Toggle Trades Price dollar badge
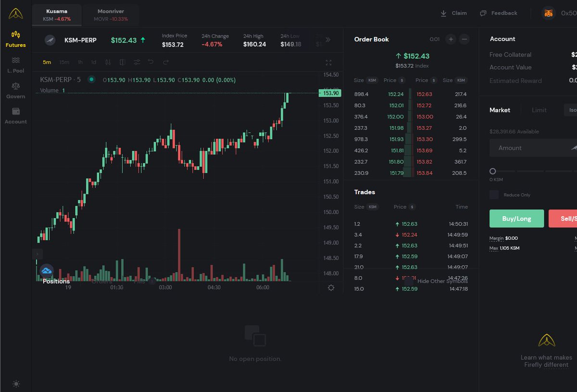This screenshot has height=392, width=577. coord(412,207)
